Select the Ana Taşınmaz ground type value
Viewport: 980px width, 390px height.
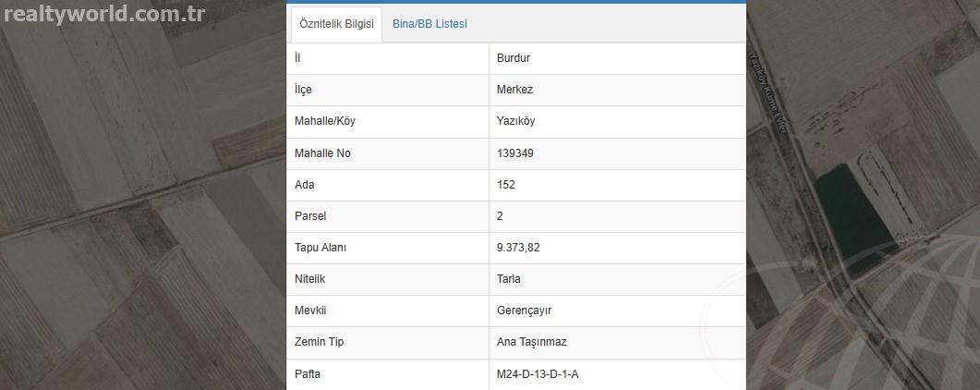[x=531, y=342]
